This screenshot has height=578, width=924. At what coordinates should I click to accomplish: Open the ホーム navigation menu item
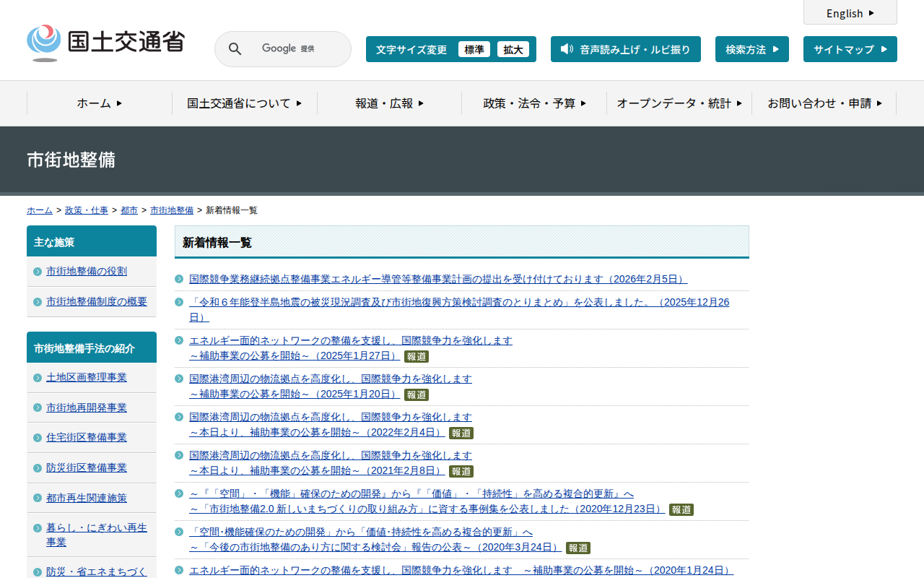click(x=100, y=103)
